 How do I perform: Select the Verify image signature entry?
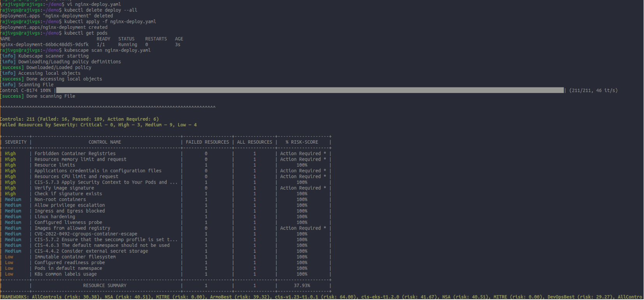64,188
